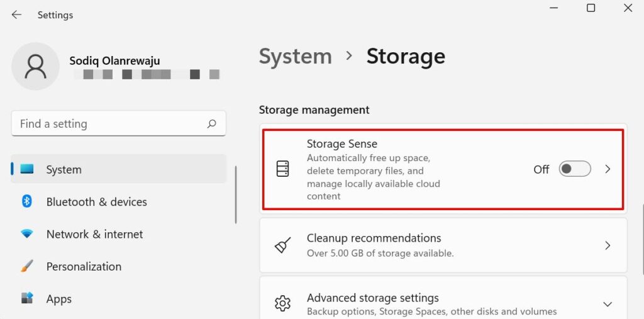Turn on the Storage Sense toggle
This screenshot has width=644, height=319.
(x=575, y=169)
